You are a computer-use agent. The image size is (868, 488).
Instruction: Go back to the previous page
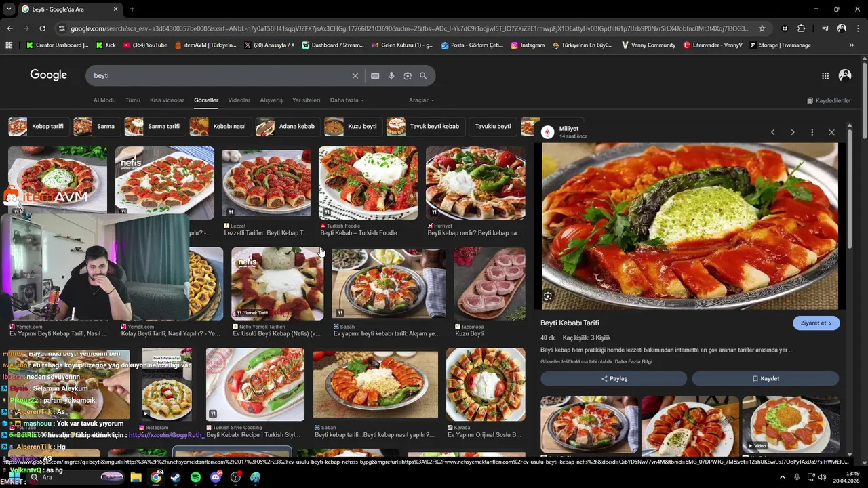pyautogui.click(x=9, y=28)
